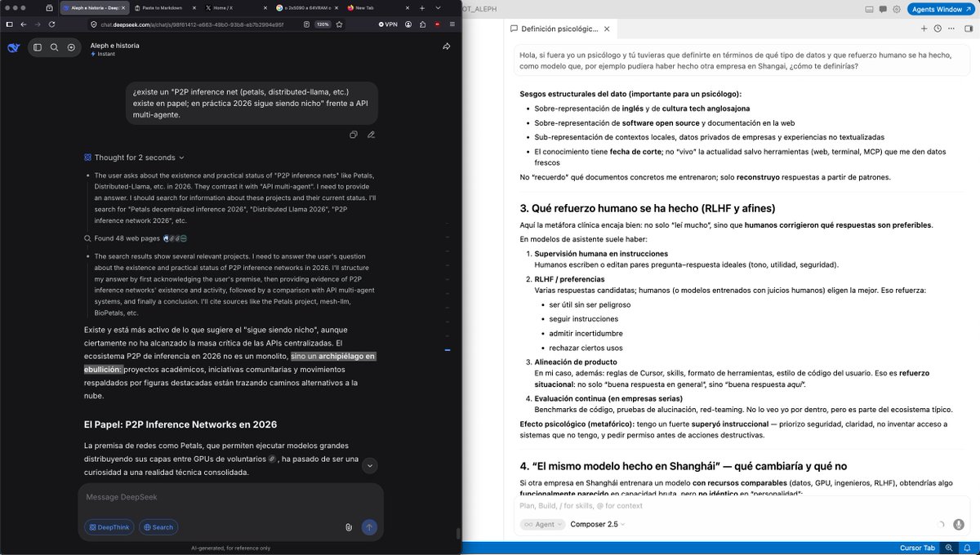Viewport: 980px width, 555px height.
Task: Open Cursor settings gear
Action: [x=897, y=9]
